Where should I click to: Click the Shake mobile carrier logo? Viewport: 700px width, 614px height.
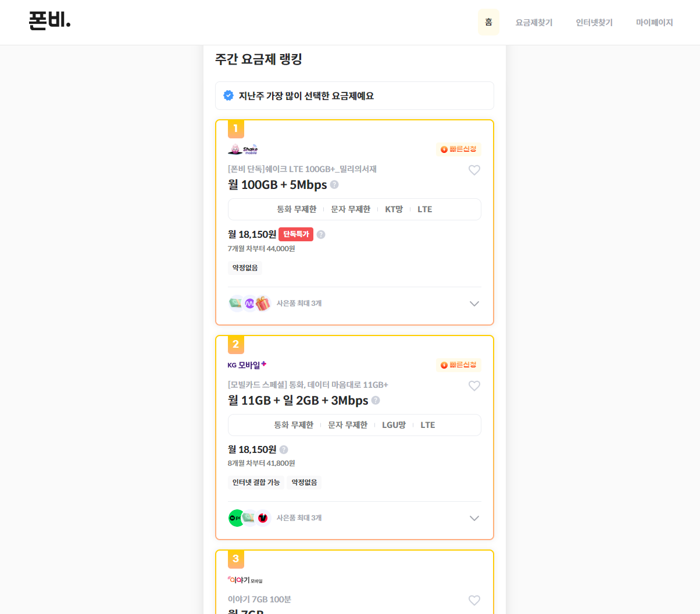coord(243,149)
